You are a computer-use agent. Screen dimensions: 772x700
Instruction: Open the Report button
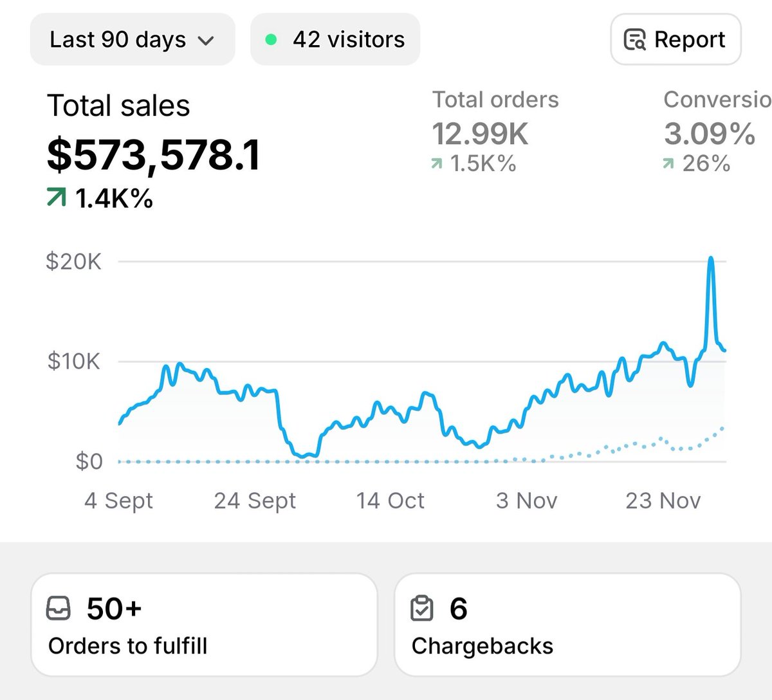675,39
